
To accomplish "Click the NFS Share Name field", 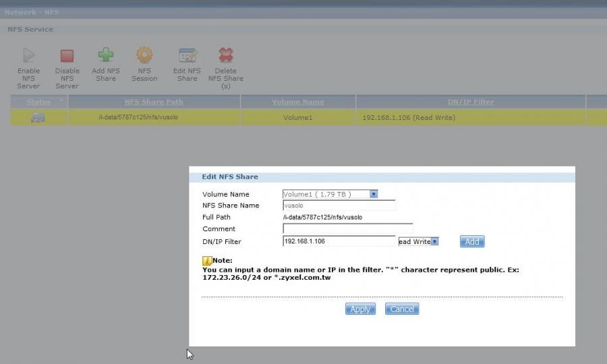I will [339, 206].
